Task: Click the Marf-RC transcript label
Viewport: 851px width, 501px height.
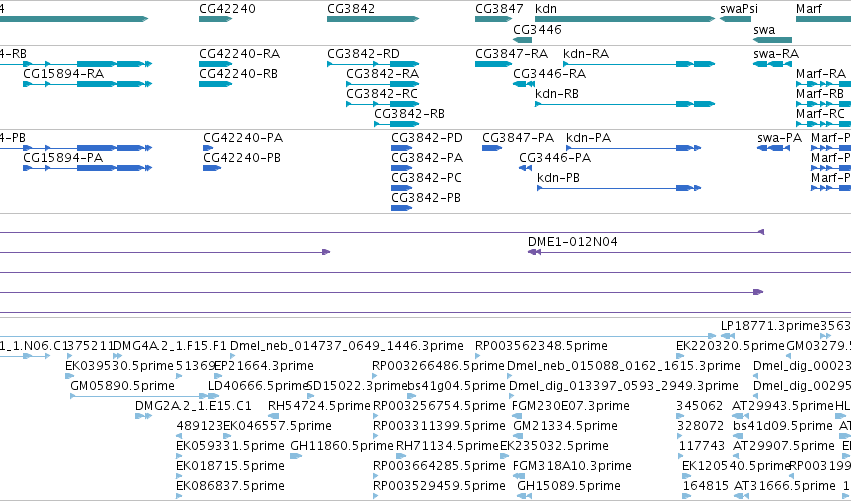Action: tap(821, 113)
